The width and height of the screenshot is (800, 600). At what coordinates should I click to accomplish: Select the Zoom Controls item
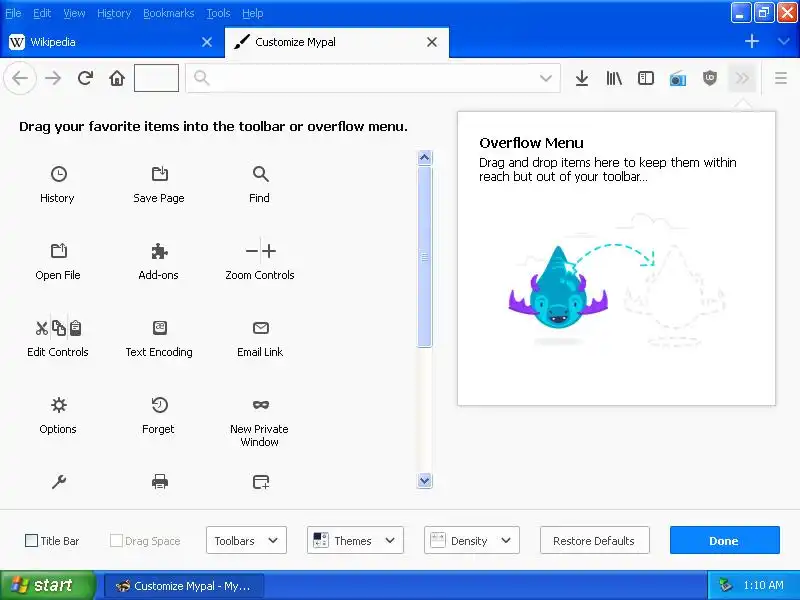pyautogui.click(x=260, y=259)
